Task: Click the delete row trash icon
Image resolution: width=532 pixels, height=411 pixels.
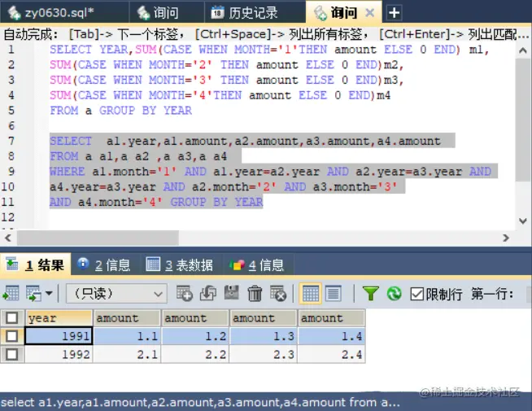Action: point(255,293)
